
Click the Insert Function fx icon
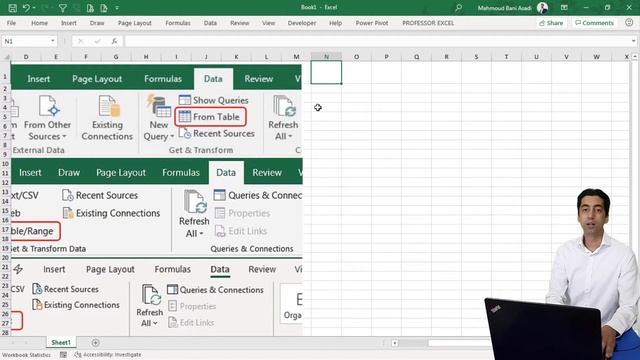pyautogui.click(x=114, y=41)
